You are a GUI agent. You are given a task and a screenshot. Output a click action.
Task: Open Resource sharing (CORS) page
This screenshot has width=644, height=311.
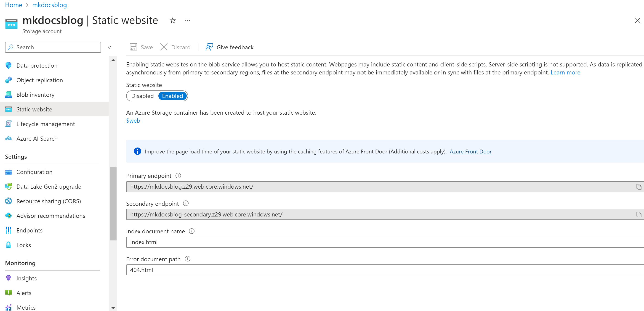(54, 201)
